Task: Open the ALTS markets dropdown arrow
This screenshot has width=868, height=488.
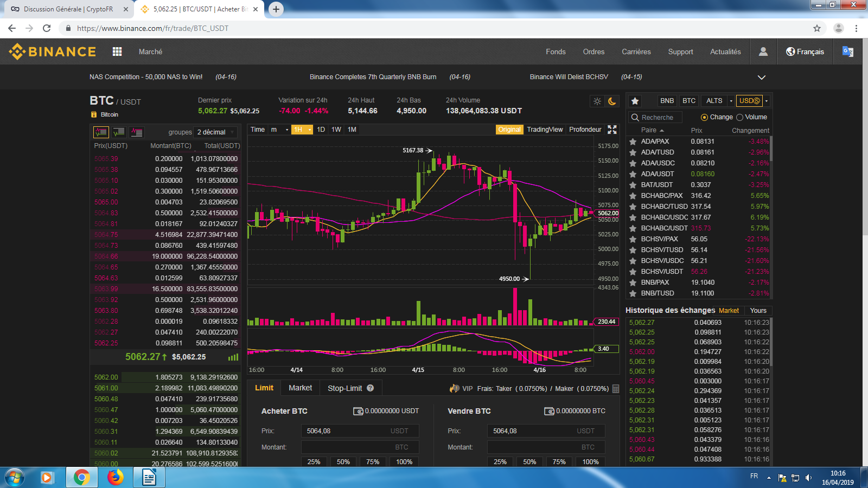Action: pyautogui.click(x=731, y=101)
